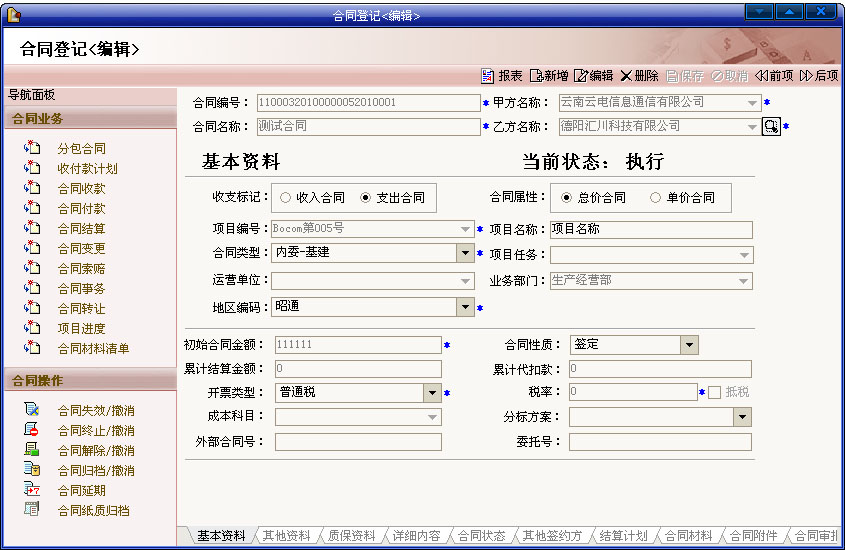Screen dimensions: 845x550
Task: Open the 合同类型 dropdown
Action: 465,253
